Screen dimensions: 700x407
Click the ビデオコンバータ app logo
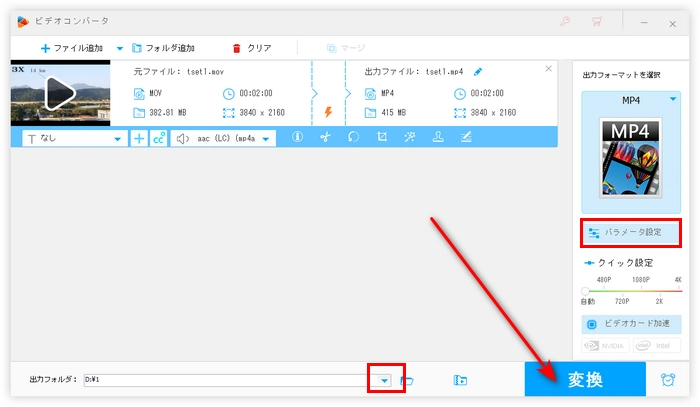[x=23, y=21]
